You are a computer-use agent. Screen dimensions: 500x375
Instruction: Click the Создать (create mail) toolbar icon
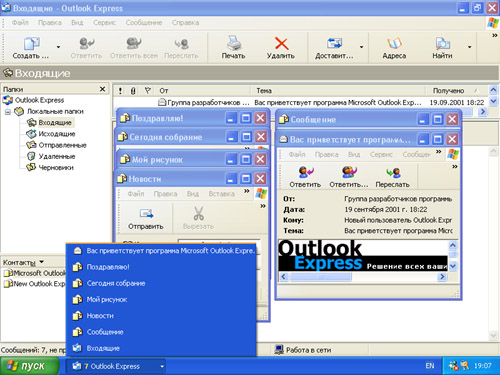[32, 44]
